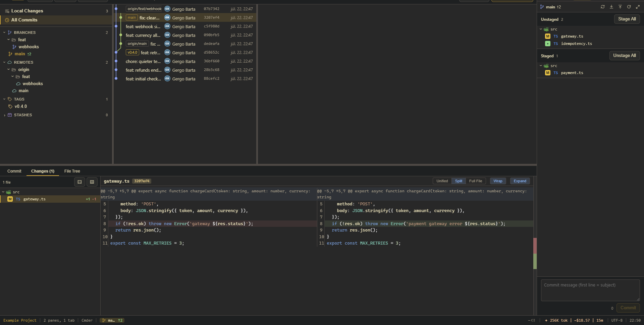This screenshot has height=325, width=644.
Task: Collapse src folder chevron under Unstaged
Action: tap(541, 29)
